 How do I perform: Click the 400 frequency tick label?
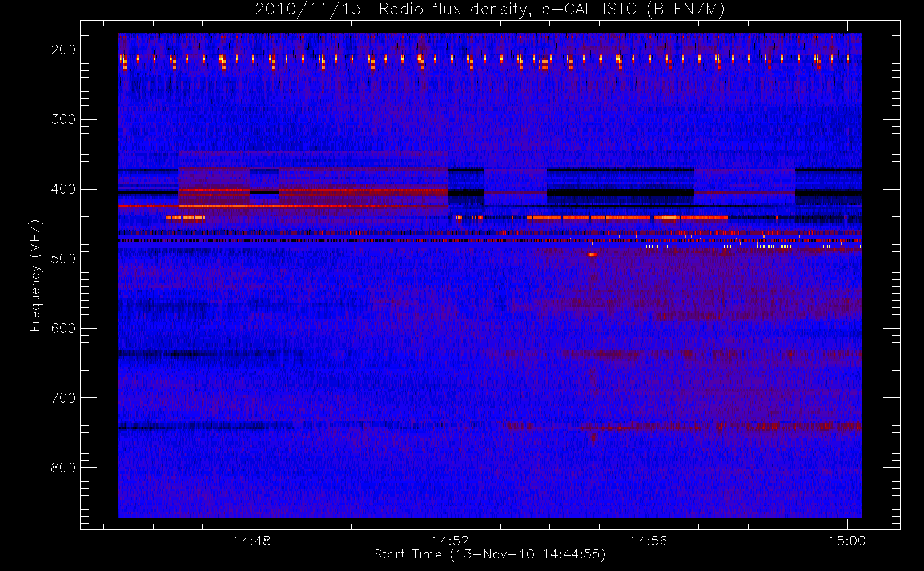tap(63, 189)
